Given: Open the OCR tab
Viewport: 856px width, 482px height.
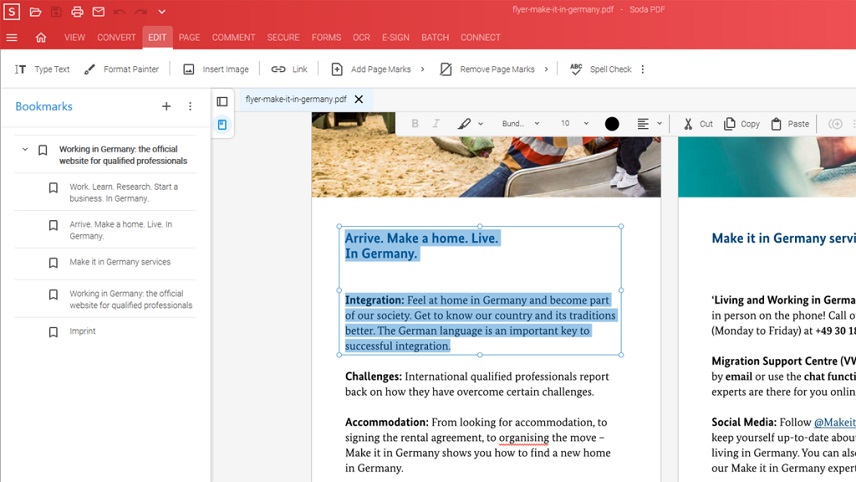Looking at the screenshot, I should pos(361,38).
